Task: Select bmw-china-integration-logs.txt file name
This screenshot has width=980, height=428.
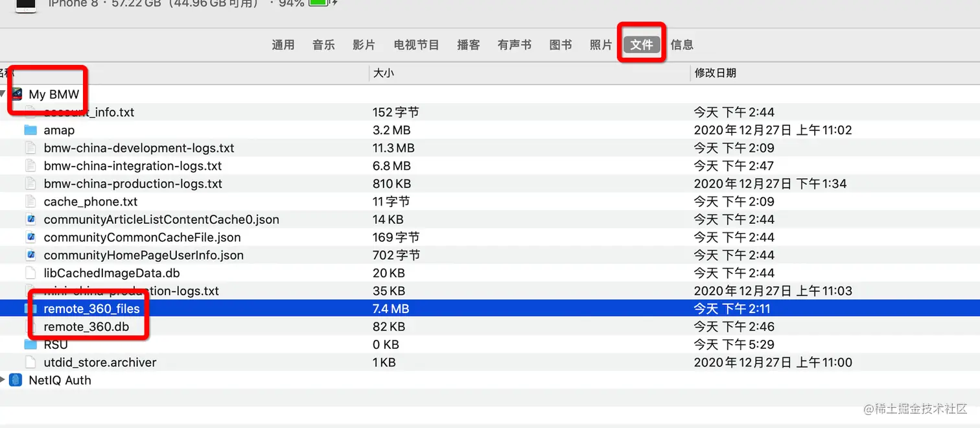Action: (133, 166)
